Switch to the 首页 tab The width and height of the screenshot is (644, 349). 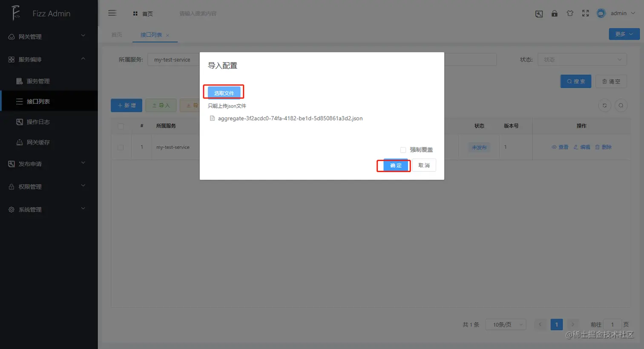point(116,35)
